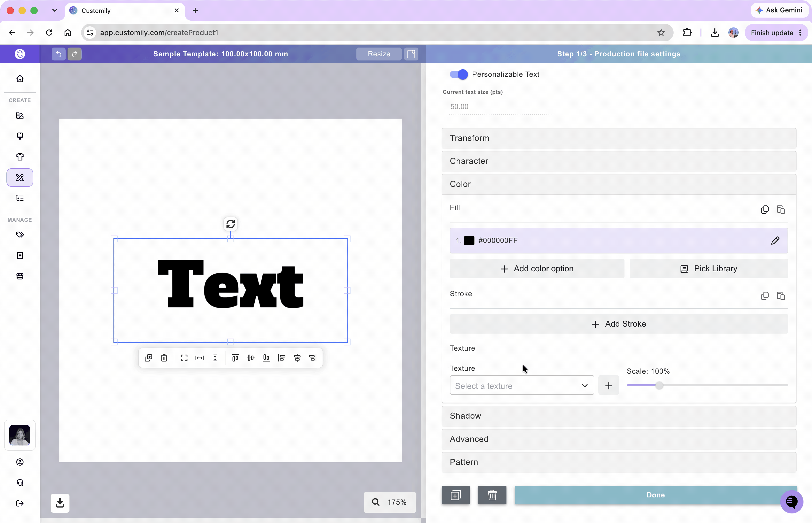Click the redo arrow in header
Viewport: 812px width, 523px height.
pyautogui.click(x=74, y=54)
